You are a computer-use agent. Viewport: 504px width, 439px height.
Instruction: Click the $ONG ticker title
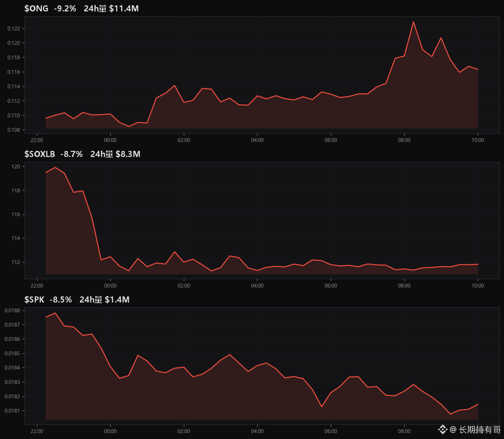[36, 9]
